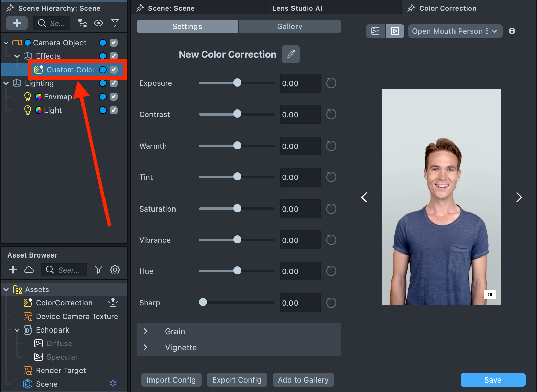Reset the Exposure value with its reset icon
This screenshot has width=537, height=392.
tap(331, 83)
